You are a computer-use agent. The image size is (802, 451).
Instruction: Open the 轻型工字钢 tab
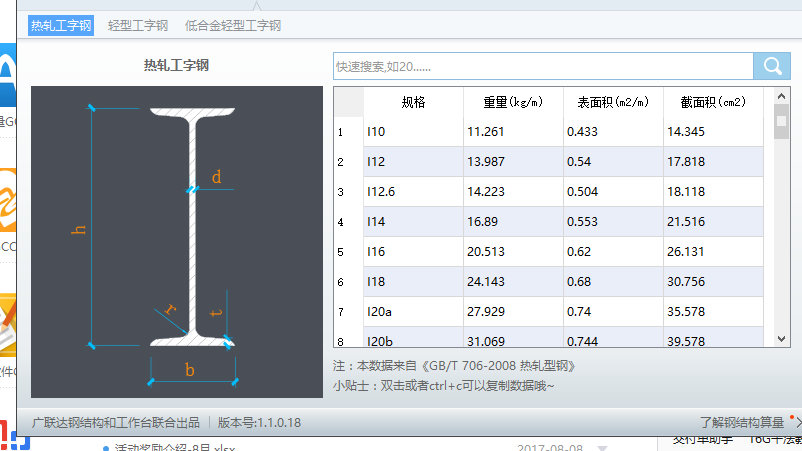tap(138, 26)
